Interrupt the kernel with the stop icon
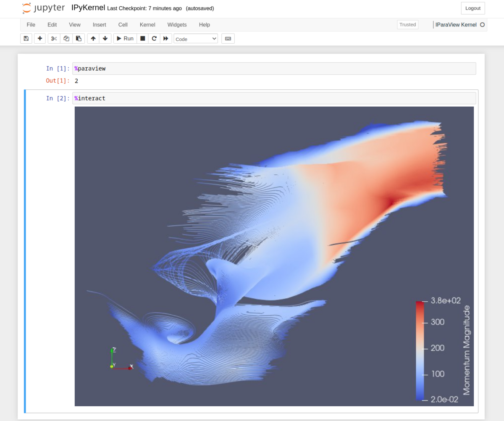Viewport: 504px width, 421px height. pyautogui.click(x=142, y=38)
